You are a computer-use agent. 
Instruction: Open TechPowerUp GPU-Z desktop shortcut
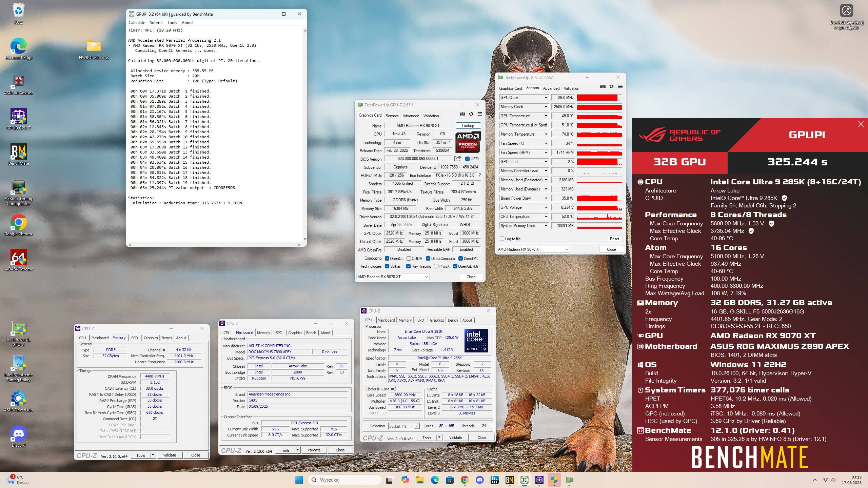pos(18,333)
